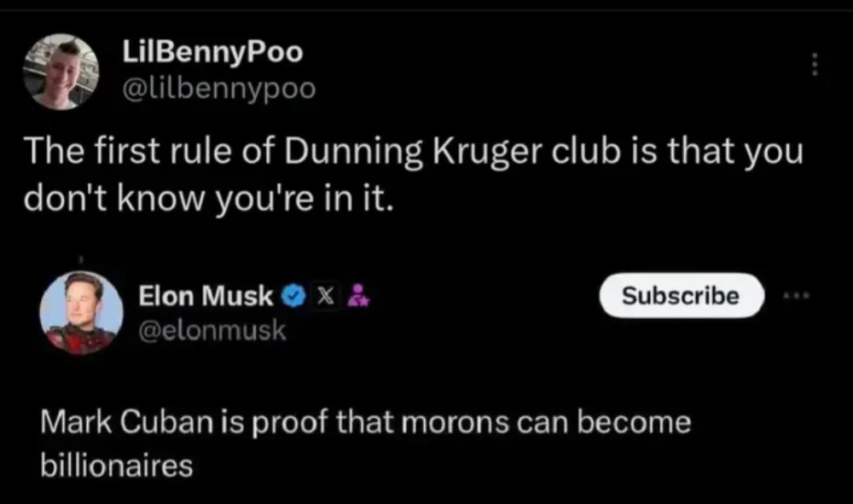Click the @elonmusk handle
Image resolution: width=853 pixels, height=504 pixels.
pyautogui.click(x=212, y=332)
